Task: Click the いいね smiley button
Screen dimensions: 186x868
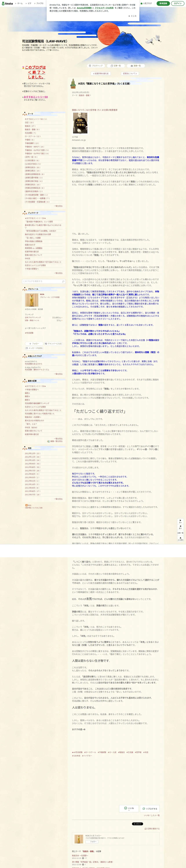Action: (129, 809)
